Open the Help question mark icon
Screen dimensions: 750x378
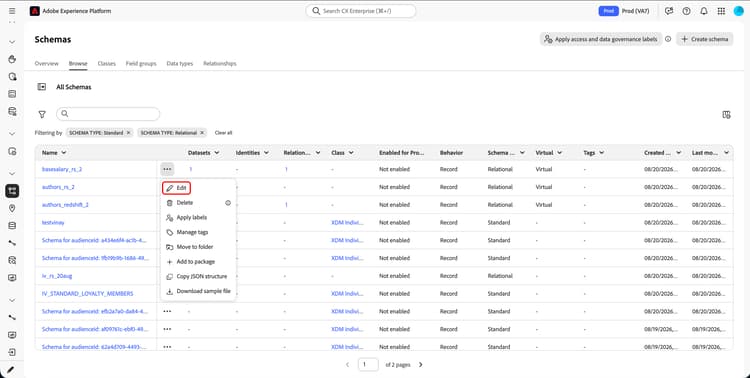[686, 11]
